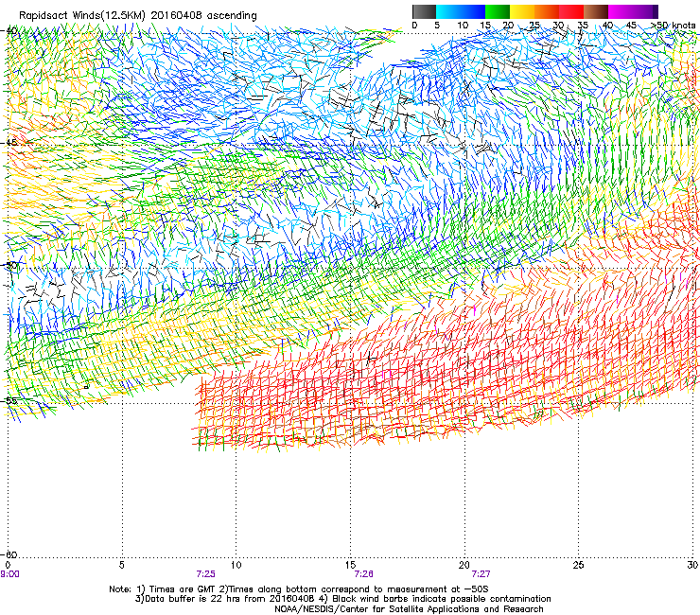Click the '40' label under the color legend
Screen dimensions: 700x615
coord(607,26)
